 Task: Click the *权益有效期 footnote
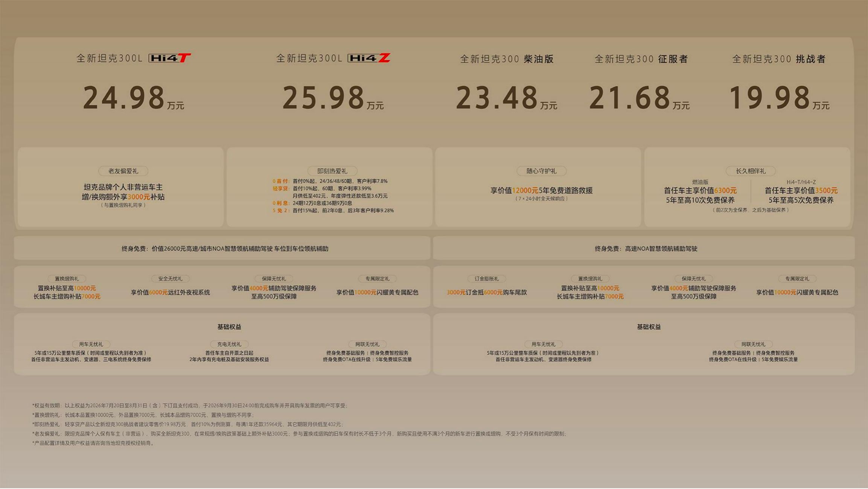(x=190, y=406)
